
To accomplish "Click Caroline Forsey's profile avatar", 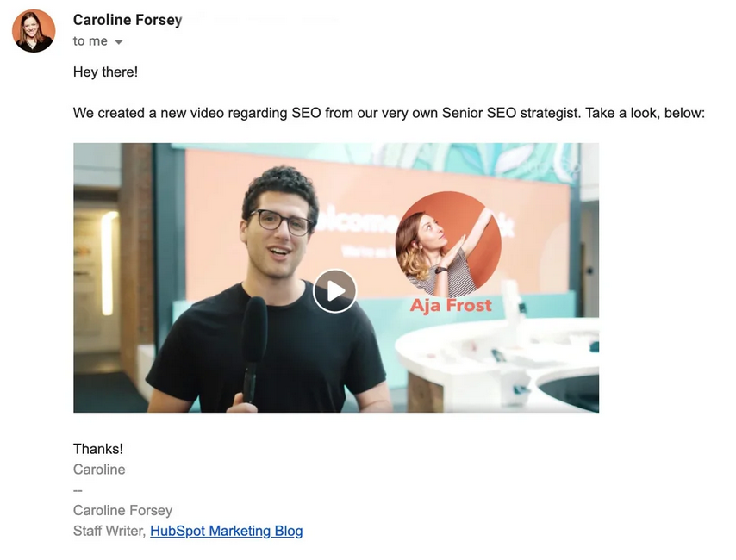I will 34,30.
